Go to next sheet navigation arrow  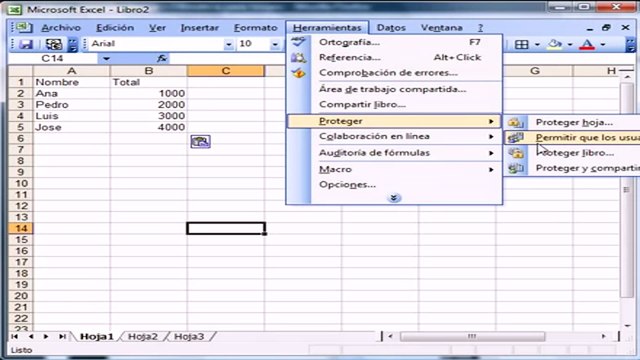(46, 336)
